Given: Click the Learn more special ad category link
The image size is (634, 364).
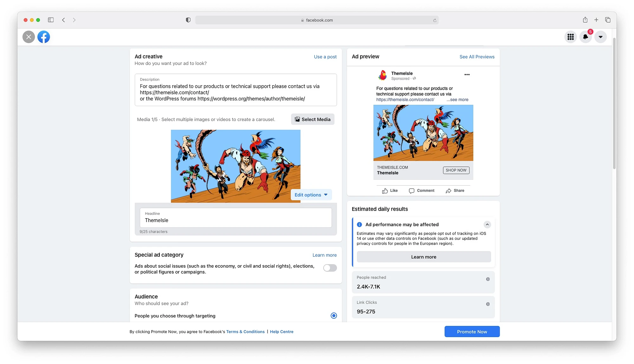Looking at the screenshot, I should click(x=324, y=255).
